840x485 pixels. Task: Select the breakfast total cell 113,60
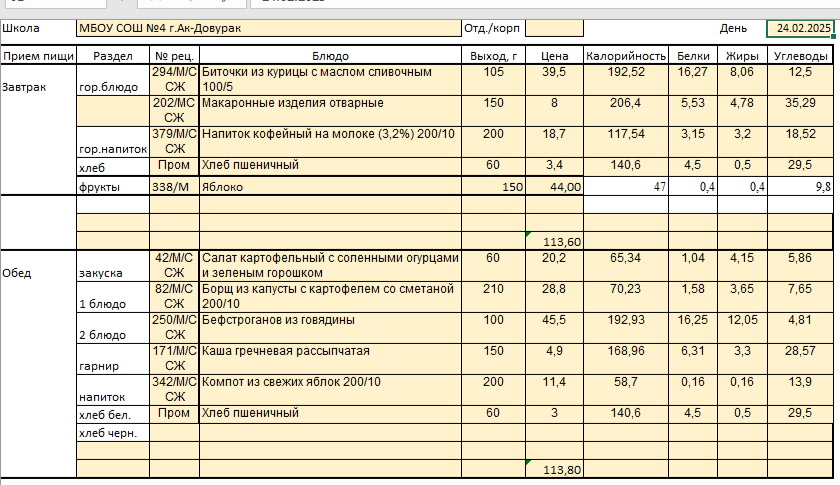tap(554, 241)
